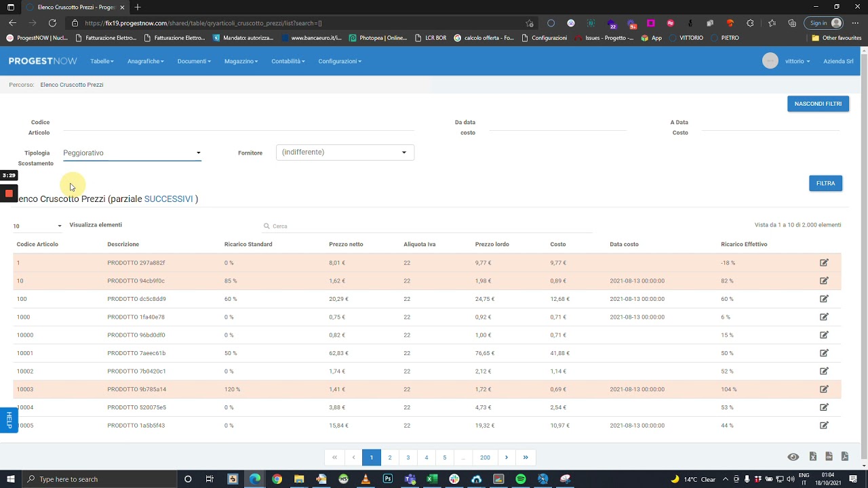
Task: Sort by Ricarico Effettivo column header
Action: tap(744, 244)
